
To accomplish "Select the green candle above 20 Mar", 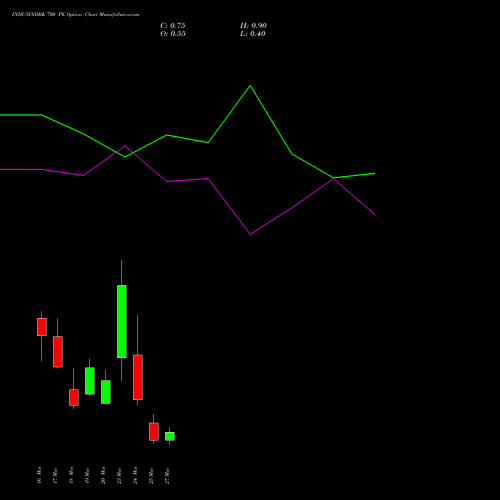I will [x=106, y=392].
